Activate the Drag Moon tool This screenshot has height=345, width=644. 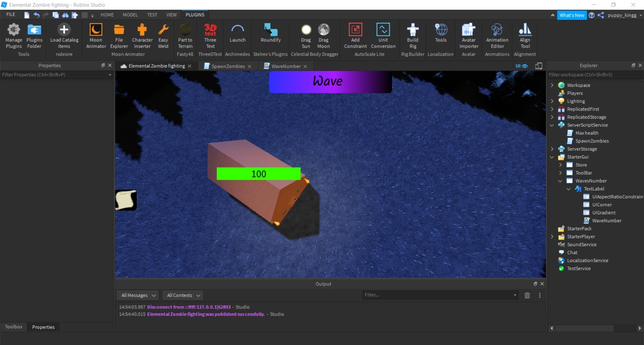point(323,36)
